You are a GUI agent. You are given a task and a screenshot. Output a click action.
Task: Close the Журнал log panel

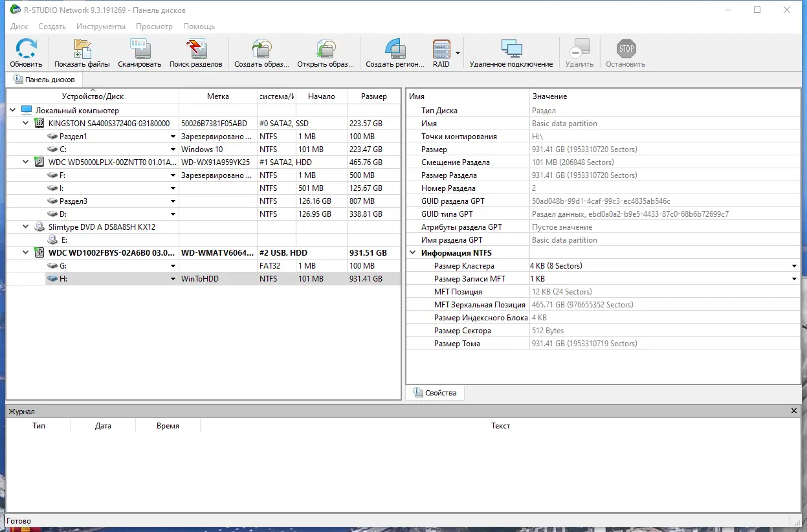click(794, 411)
